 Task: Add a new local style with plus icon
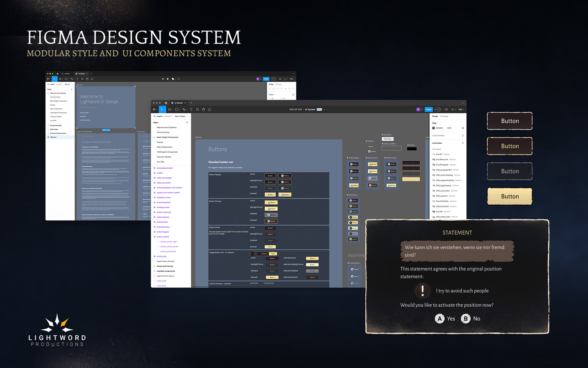coord(463,143)
